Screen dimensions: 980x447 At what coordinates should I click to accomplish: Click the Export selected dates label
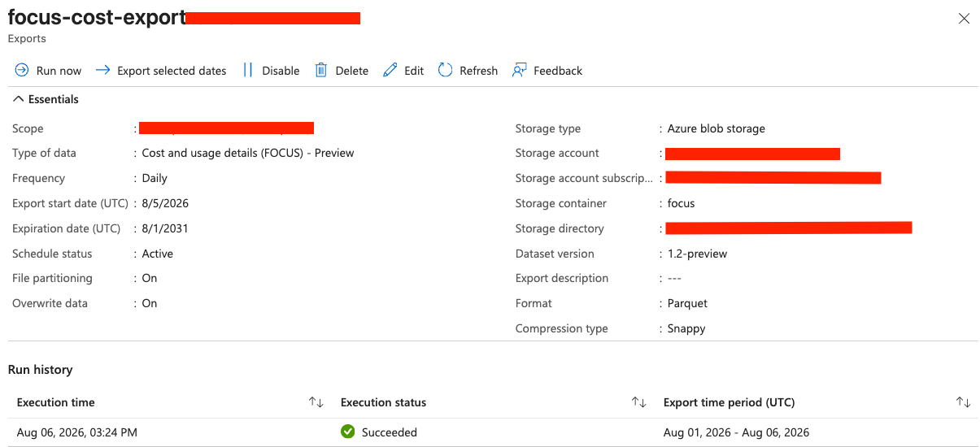pos(172,71)
